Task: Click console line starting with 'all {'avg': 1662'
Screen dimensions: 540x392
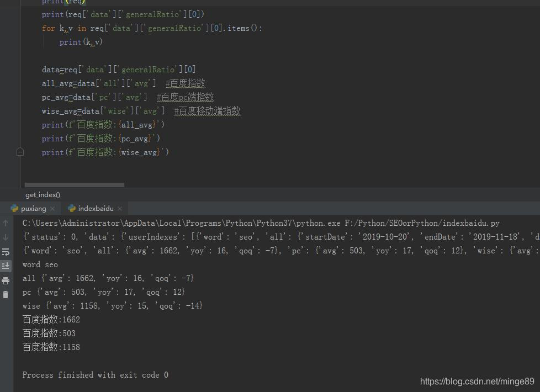Action: click(x=108, y=278)
